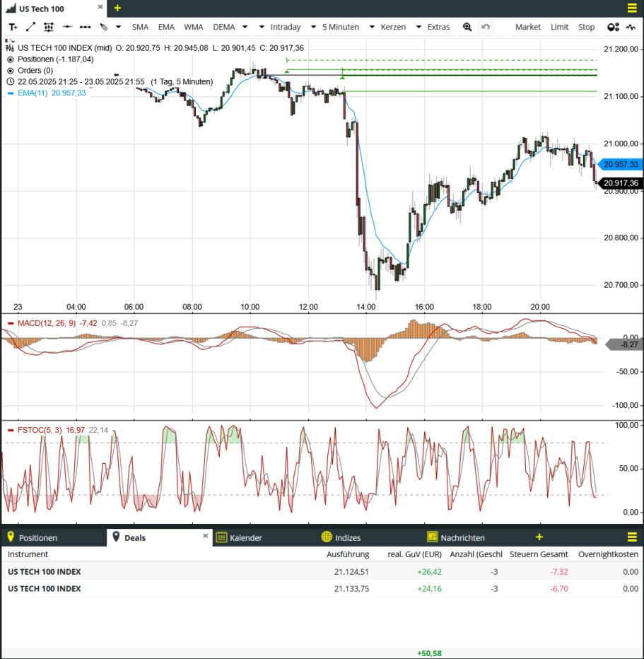Viewport: 644px width, 659px height.
Task: Click the +26,42 profit value
Action: click(429, 572)
